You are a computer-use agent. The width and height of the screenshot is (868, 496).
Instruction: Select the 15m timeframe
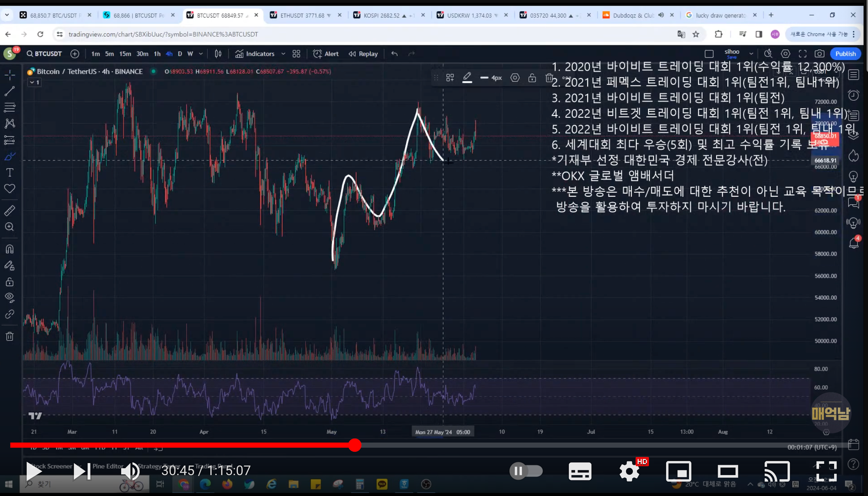click(125, 54)
